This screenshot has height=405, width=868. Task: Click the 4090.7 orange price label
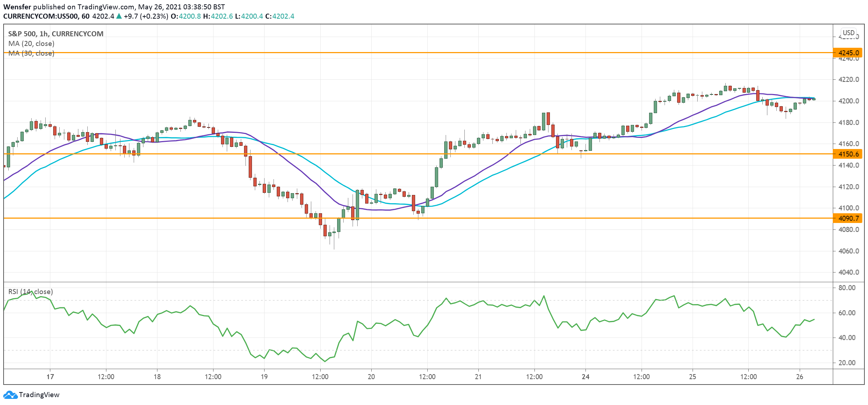tap(848, 218)
